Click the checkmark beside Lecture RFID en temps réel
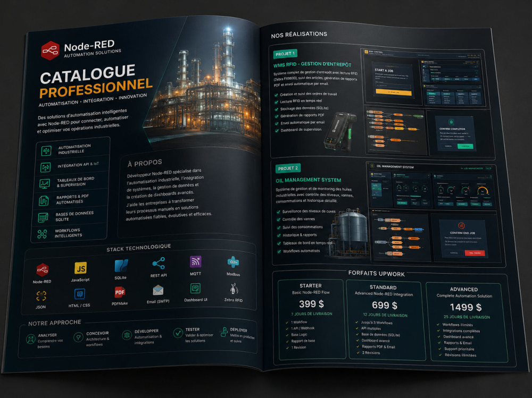 tap(276, 101)
